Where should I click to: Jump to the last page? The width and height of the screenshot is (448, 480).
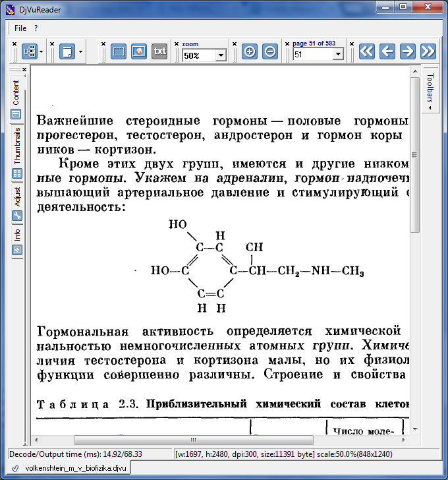pyautogui.click(x=428, y=51)
